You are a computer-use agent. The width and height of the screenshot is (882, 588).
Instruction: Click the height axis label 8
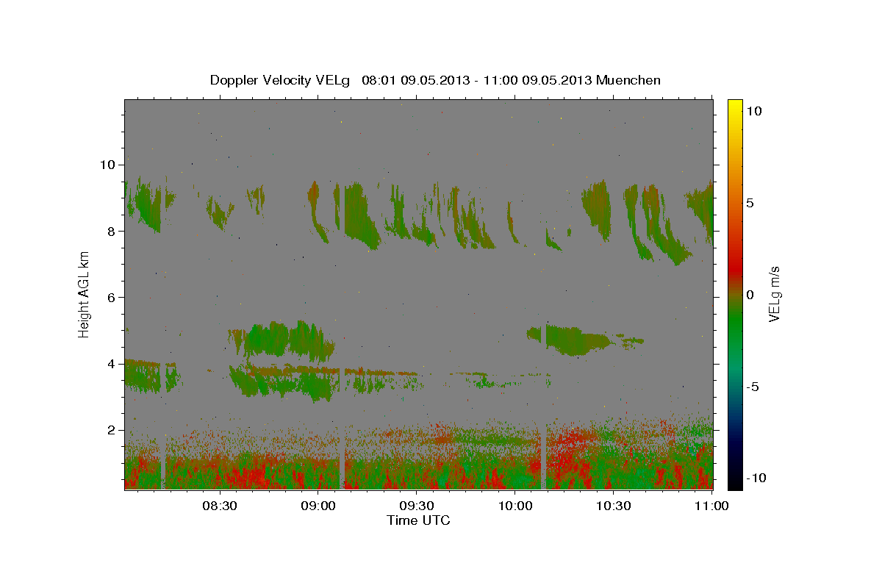(x=113, y=231)
